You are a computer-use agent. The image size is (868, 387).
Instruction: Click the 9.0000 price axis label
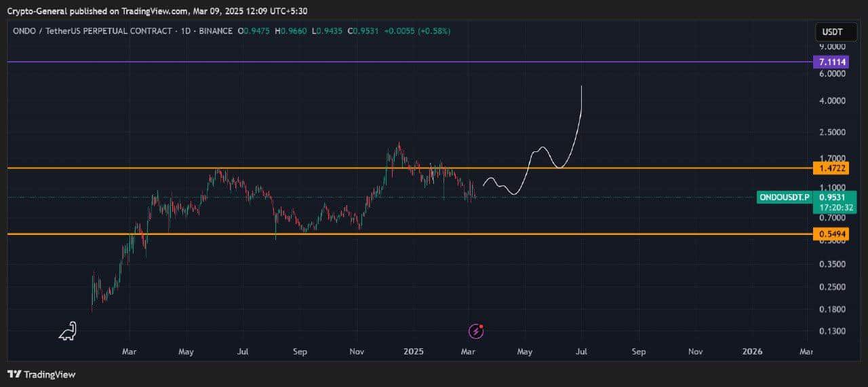[x=832, y=46]
